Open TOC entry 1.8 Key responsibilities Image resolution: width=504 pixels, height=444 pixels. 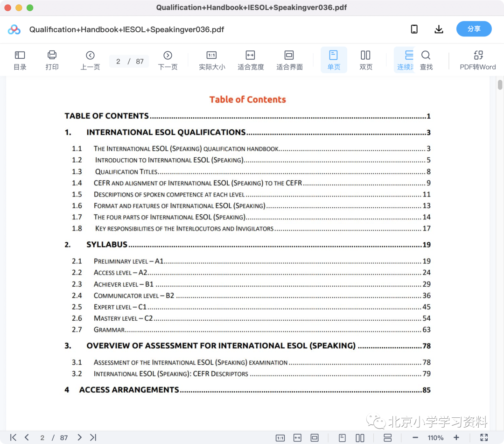(x=251, y=228)
